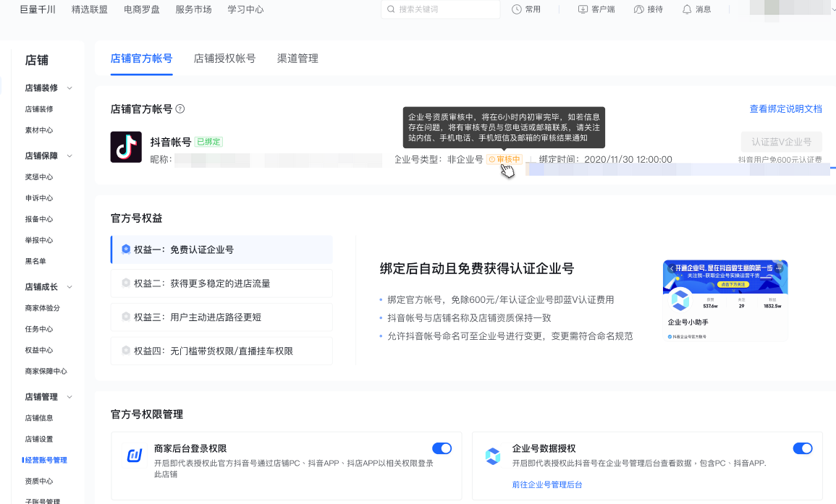Viewport: 836px width, 504px height.
Task: Click the 商家后台登录权限 logo icon
Action: tap(135, 456)
